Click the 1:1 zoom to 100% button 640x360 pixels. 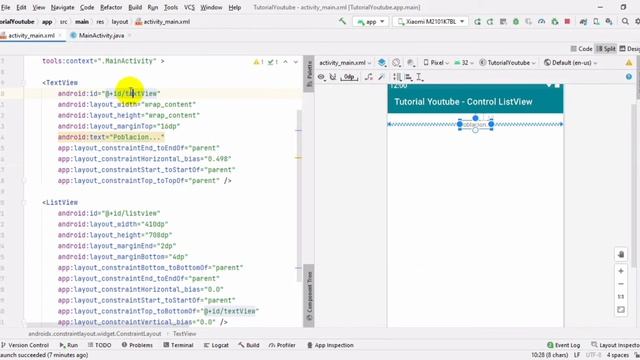coord(621,296)
